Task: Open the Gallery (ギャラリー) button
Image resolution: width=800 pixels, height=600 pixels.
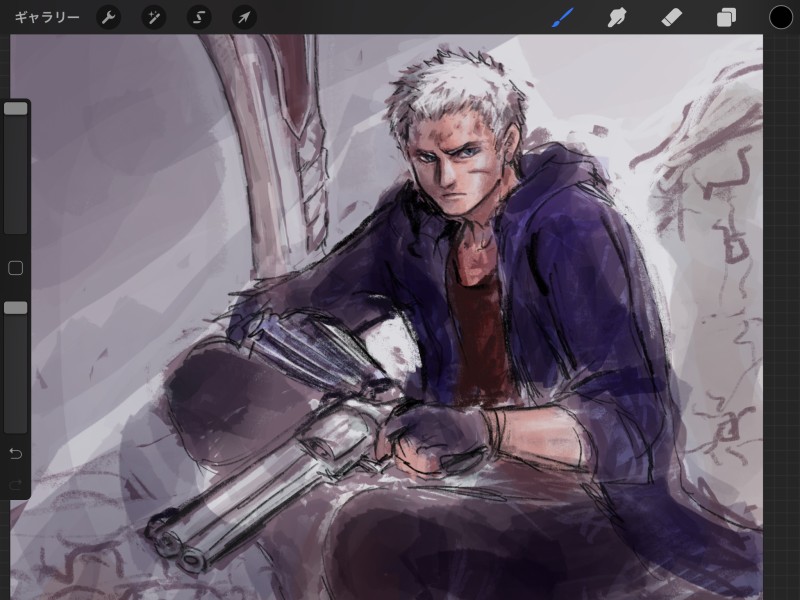Action: pyautogui.click(x=47, y=17)
